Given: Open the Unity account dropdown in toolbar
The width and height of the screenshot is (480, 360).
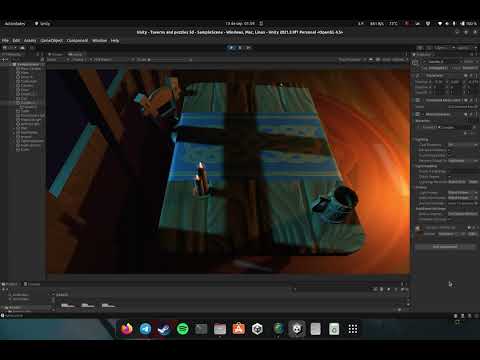Looking at the screenshot, I should 10,48.
